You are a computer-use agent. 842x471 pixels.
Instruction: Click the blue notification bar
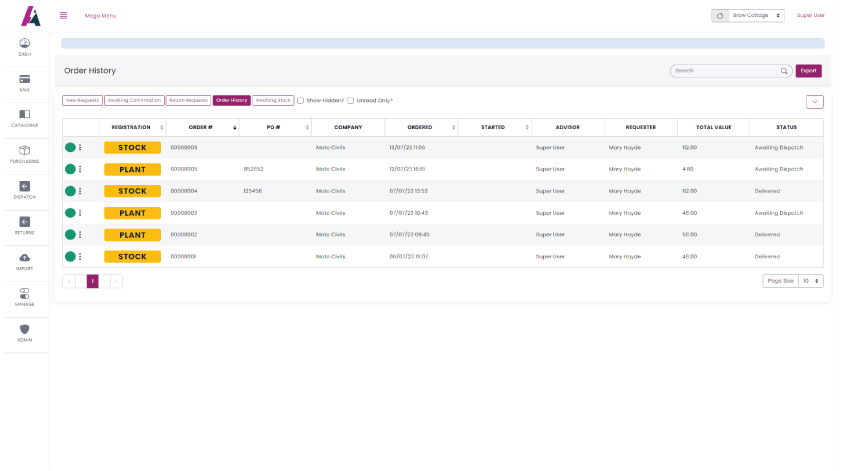pyautogui.click(x=442, y=44)
